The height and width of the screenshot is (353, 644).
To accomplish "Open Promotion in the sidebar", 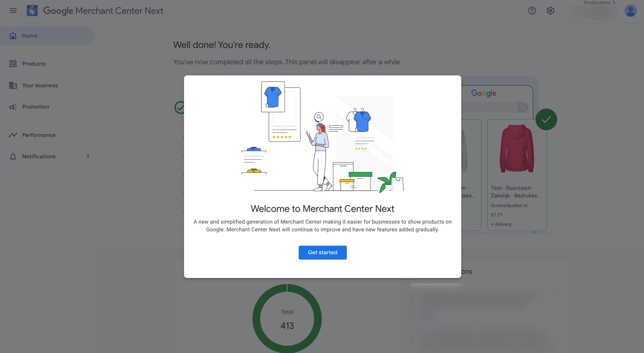I will 47,107.
